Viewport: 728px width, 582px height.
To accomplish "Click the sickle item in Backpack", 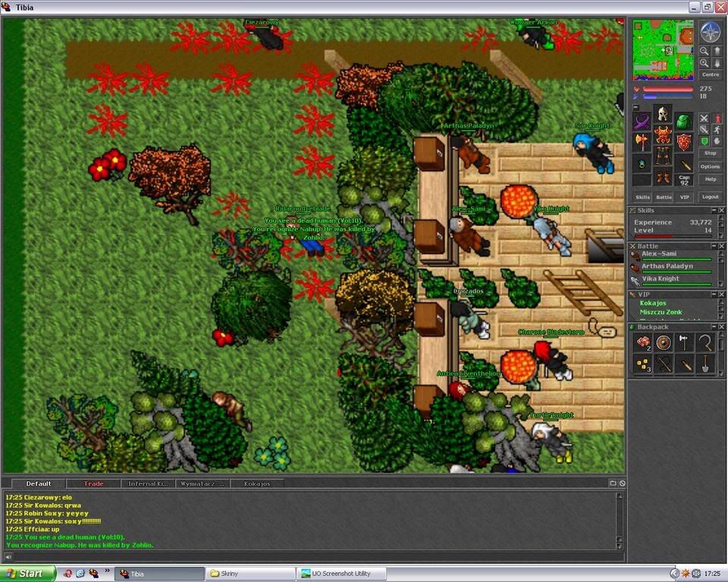I will coord(705,343).
